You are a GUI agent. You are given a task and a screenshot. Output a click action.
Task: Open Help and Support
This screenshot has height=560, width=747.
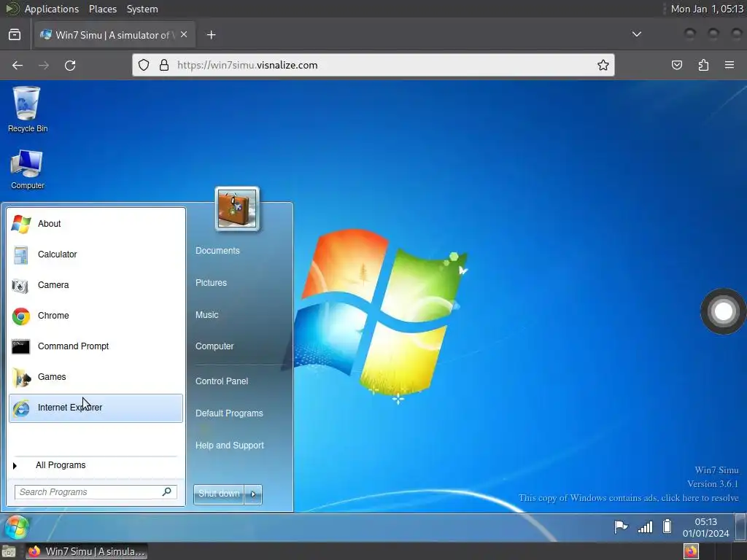click(230, 446)
